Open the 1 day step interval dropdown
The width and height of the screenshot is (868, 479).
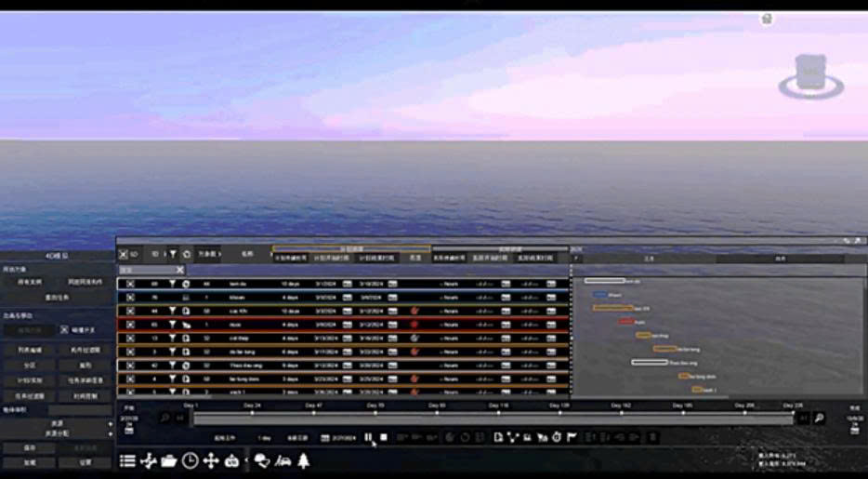(x=264, y=438)
